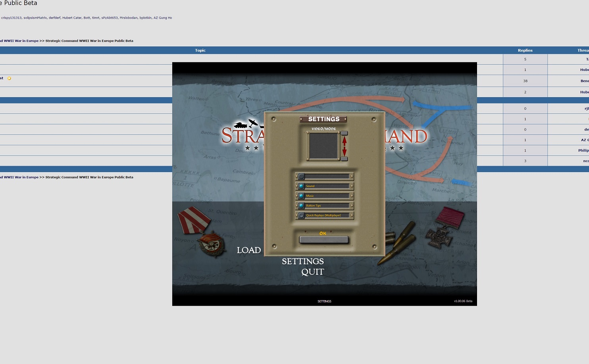This screenshot has height=364, width=589.
Task: Open user link Hubert Cater
Action: coord(72,18)
